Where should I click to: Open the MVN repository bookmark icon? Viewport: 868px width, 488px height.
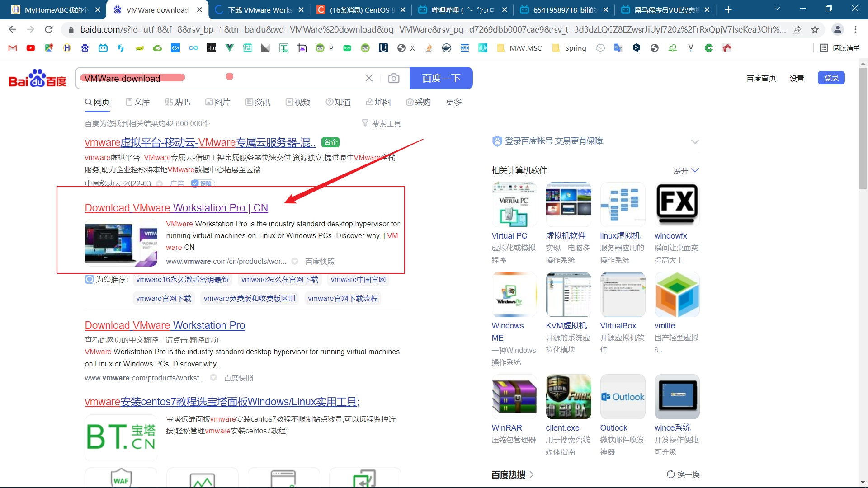(x=465, y=48)
